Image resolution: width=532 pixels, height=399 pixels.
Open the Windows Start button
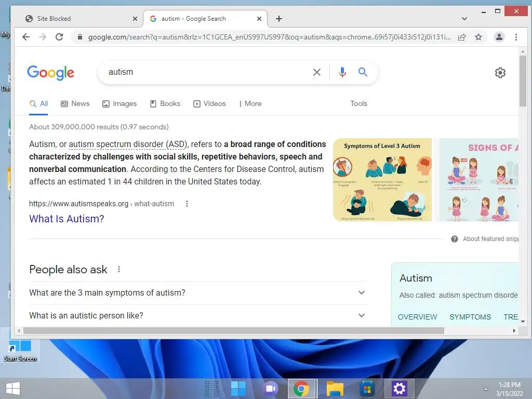[x=13, y=389]
